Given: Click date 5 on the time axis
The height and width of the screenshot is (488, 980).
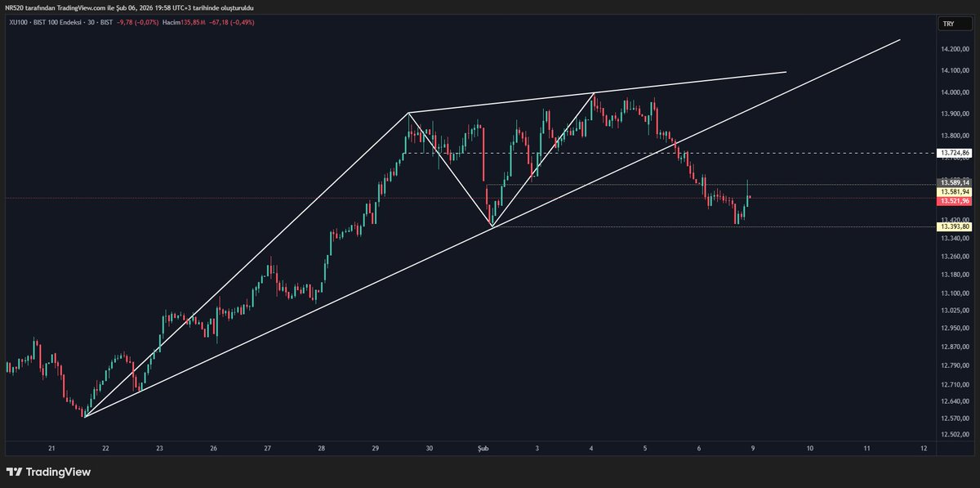Looking at the screenshot, I should point(645,449).
